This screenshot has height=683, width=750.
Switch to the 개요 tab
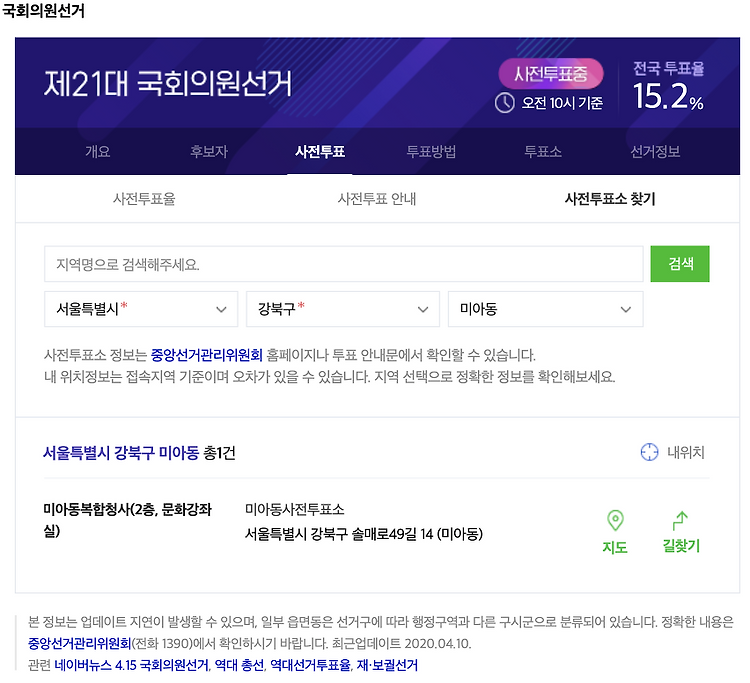(98, 152)
